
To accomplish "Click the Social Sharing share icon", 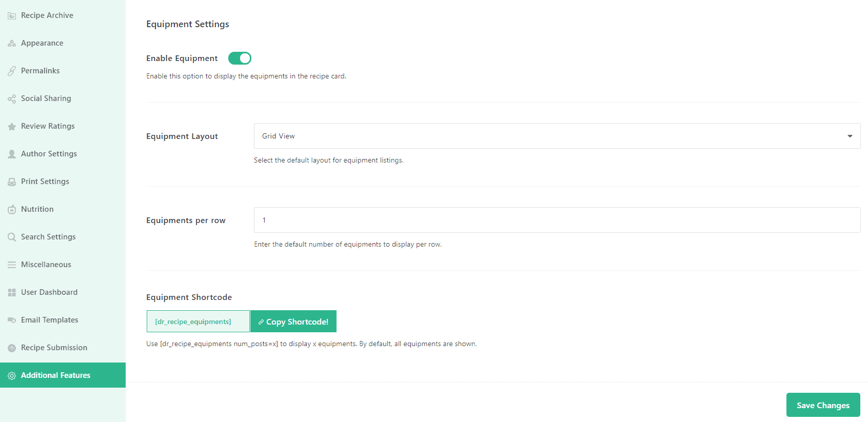I will (12, 99).
